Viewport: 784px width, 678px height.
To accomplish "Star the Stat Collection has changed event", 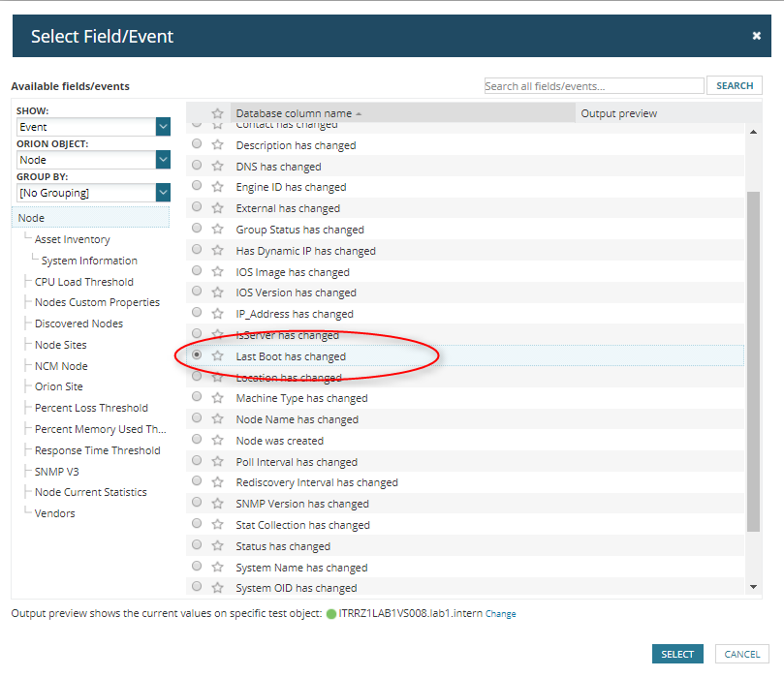I will (217, 525).
